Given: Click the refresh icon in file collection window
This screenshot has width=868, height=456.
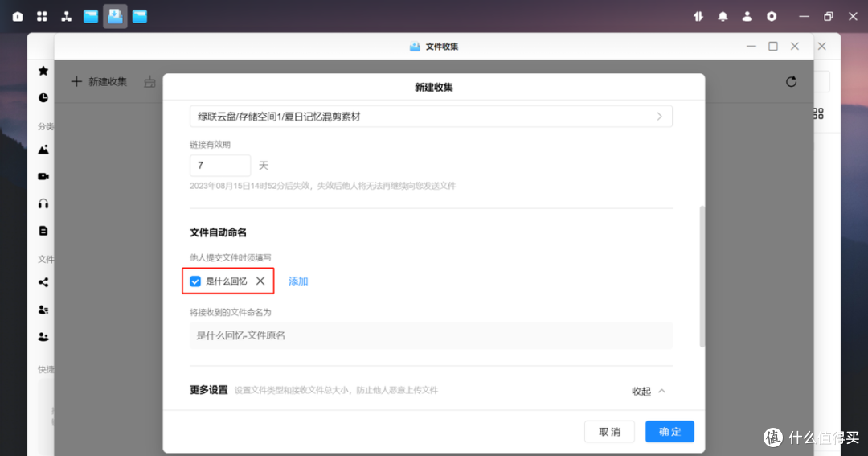Looking at the screenshot, I should tap(791, 82).
